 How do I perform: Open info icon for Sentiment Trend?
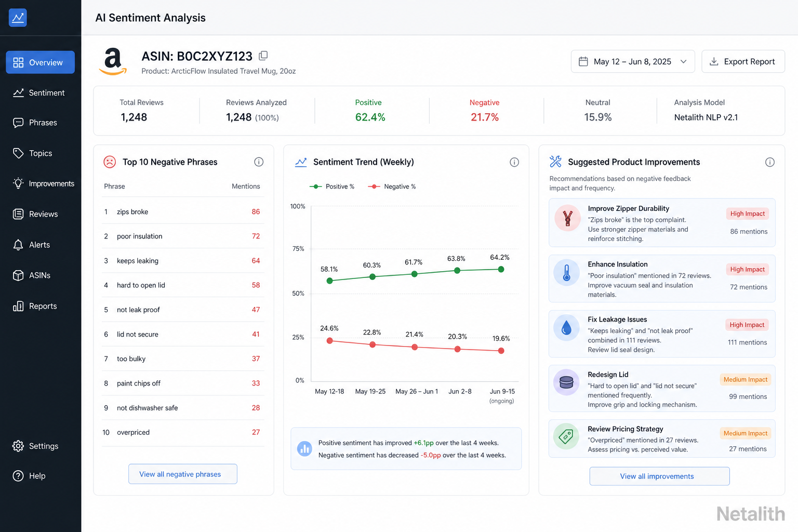click(514, 162)
